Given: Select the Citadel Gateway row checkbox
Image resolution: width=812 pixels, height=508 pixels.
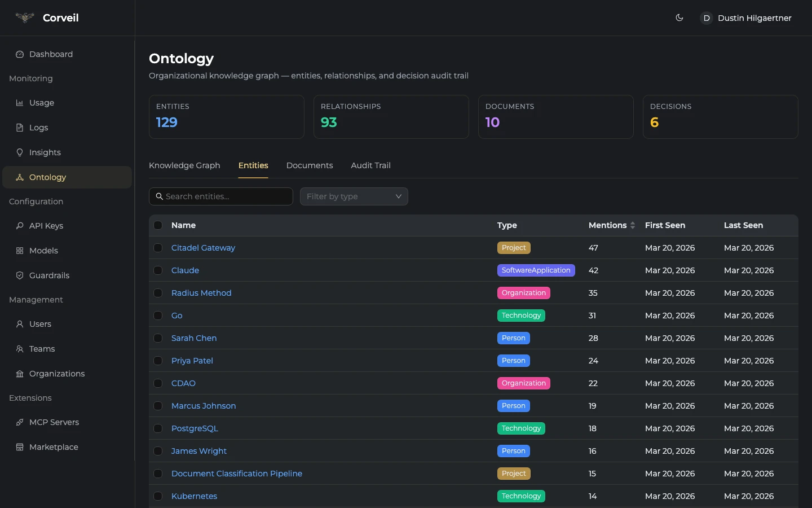Looking at the screenshot, I should (x=158, y=248).
